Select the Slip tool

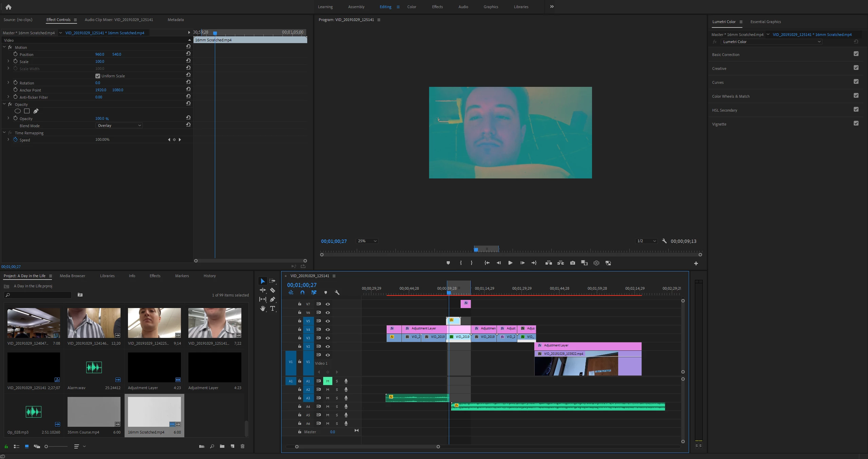(x=263, y=299)
